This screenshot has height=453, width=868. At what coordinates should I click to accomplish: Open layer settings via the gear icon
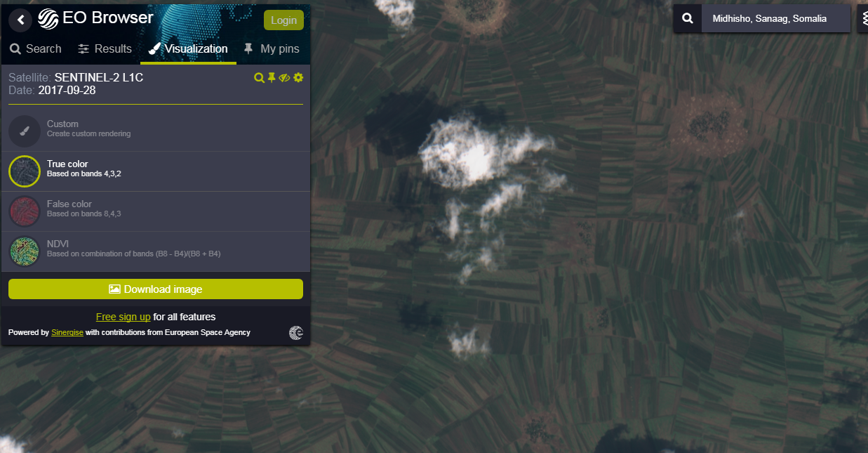point(298,77)
